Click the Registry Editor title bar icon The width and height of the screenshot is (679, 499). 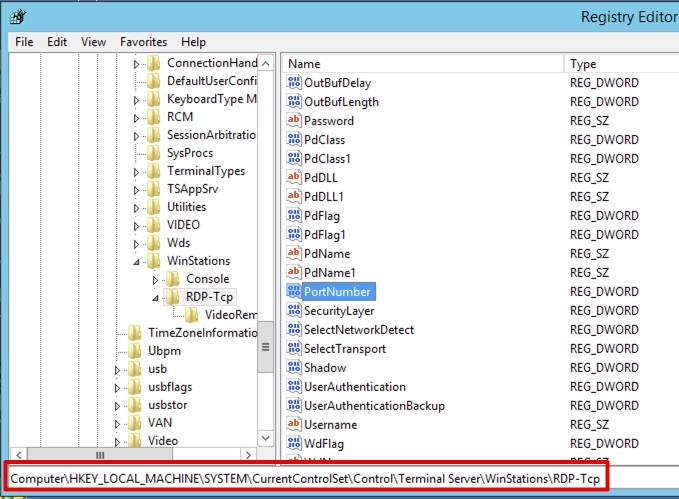click(x=17, y=17)
